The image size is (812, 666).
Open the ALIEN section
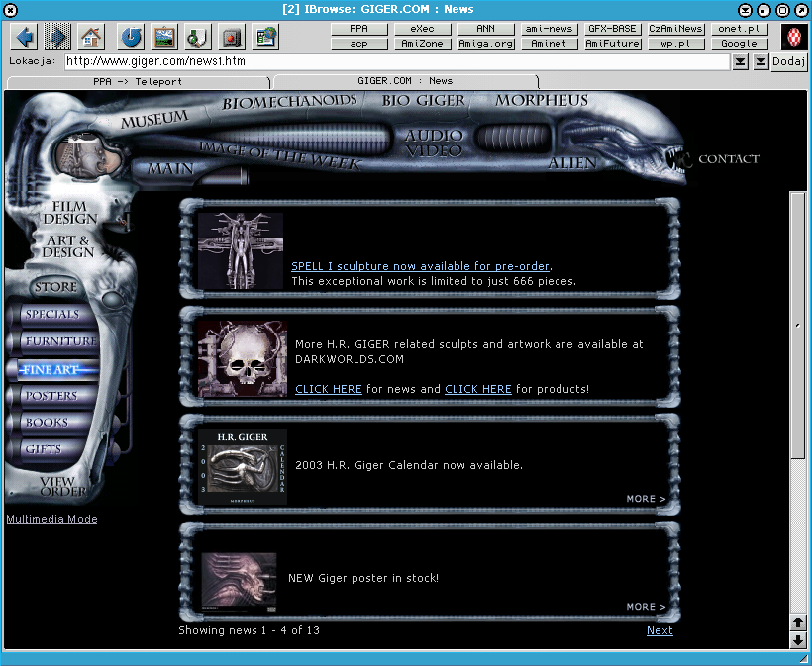572,163
